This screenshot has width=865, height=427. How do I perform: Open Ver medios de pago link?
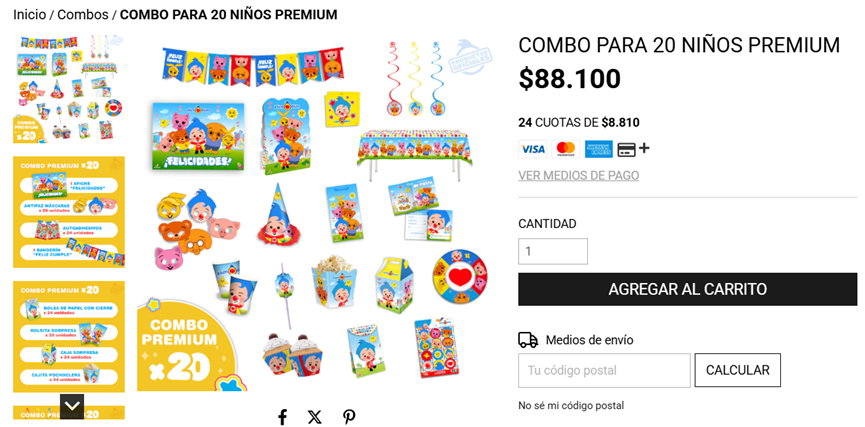tap(579, 175)
